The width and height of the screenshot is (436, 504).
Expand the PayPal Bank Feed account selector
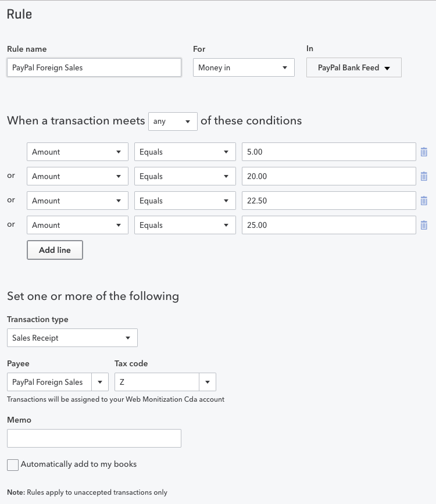pos(353,67)
